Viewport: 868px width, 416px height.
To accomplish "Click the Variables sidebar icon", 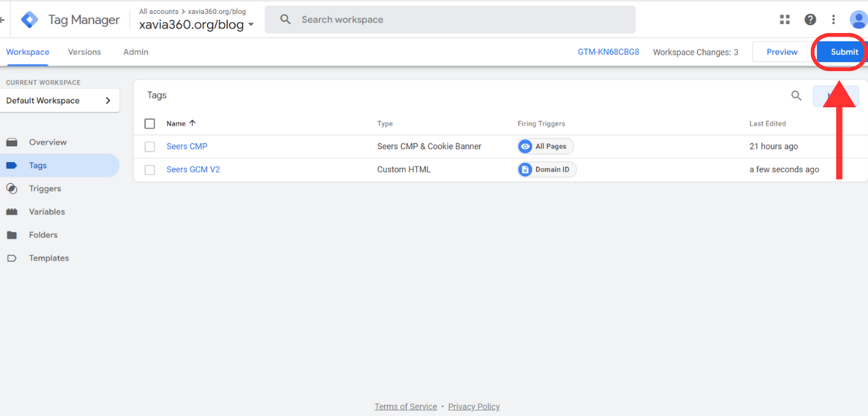I will pos(12,211).
